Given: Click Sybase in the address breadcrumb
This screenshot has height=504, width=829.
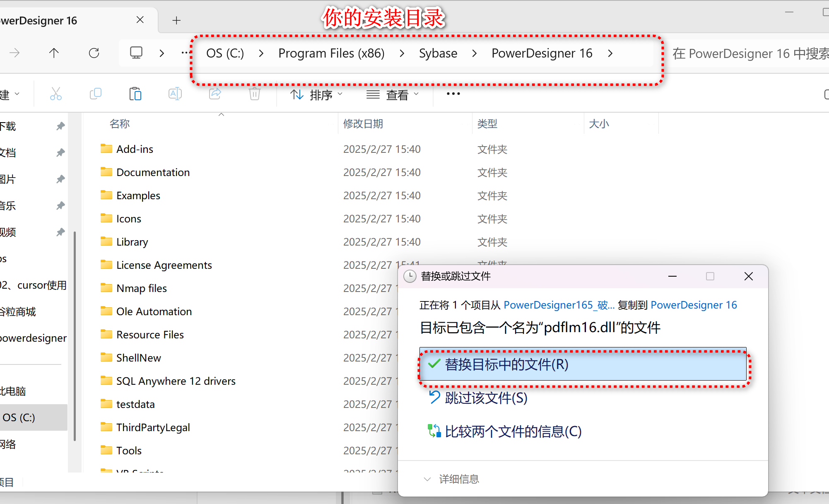Looking at the screenshot, I should [438, 53].
